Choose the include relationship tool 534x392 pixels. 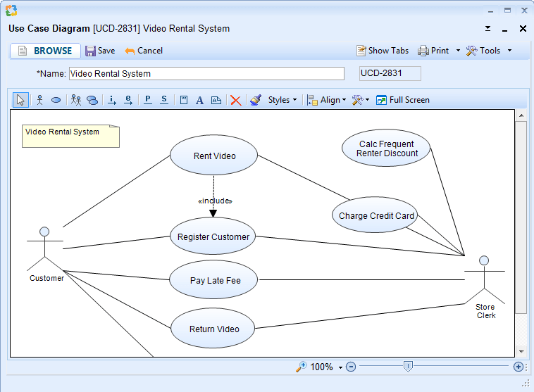click(x=111, y=100)
